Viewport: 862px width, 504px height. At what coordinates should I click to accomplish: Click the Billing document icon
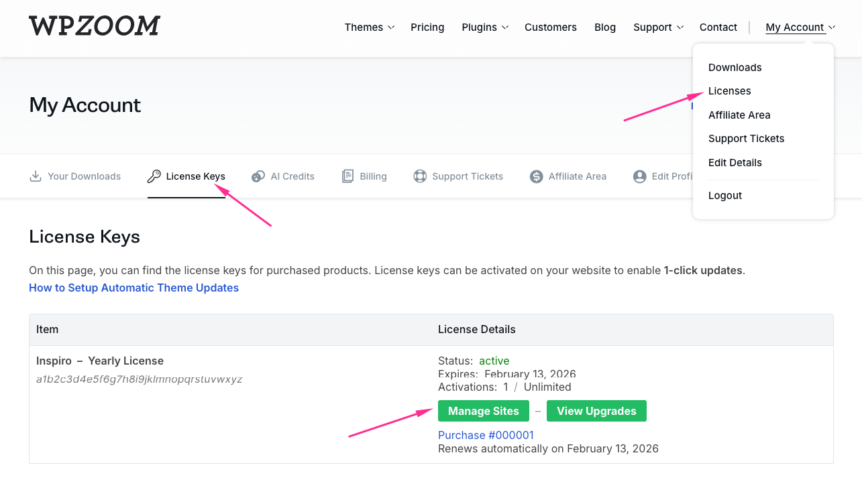347,176
